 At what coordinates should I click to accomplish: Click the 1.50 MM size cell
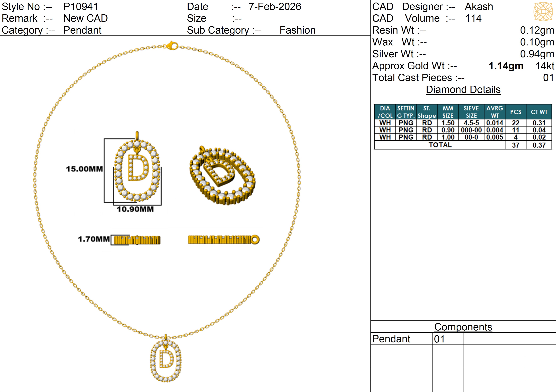448,123
